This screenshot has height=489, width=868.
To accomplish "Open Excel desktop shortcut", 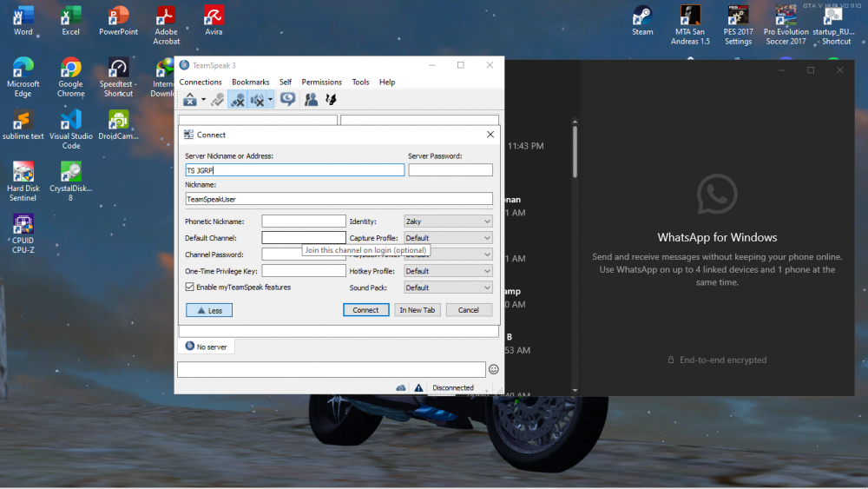I will point(70,21).
